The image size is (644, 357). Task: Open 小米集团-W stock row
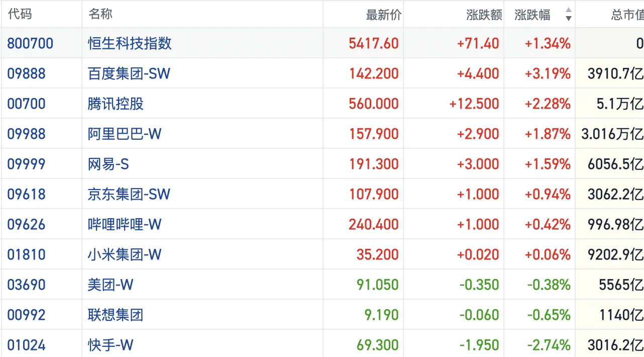pos(125,254)
